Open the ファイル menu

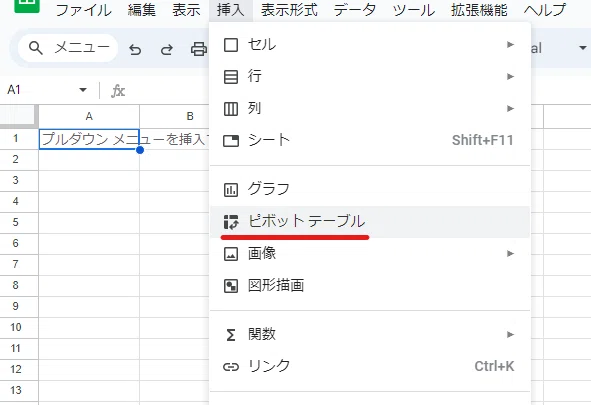click(84, 10)
